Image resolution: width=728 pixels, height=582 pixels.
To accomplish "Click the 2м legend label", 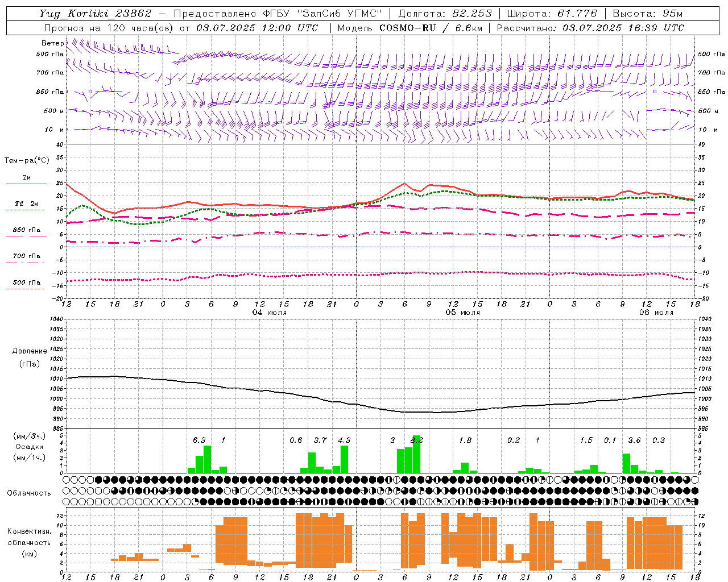I will click(27, 177).
